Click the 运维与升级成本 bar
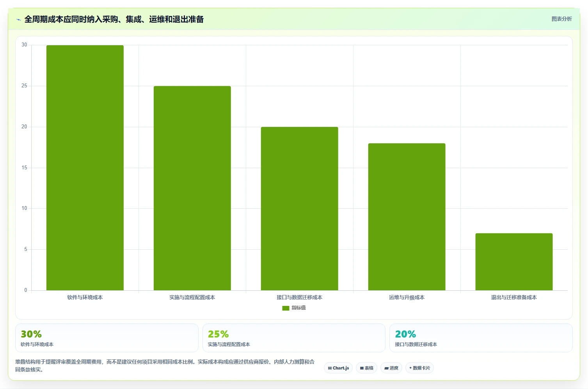 (x=407, y=217)
